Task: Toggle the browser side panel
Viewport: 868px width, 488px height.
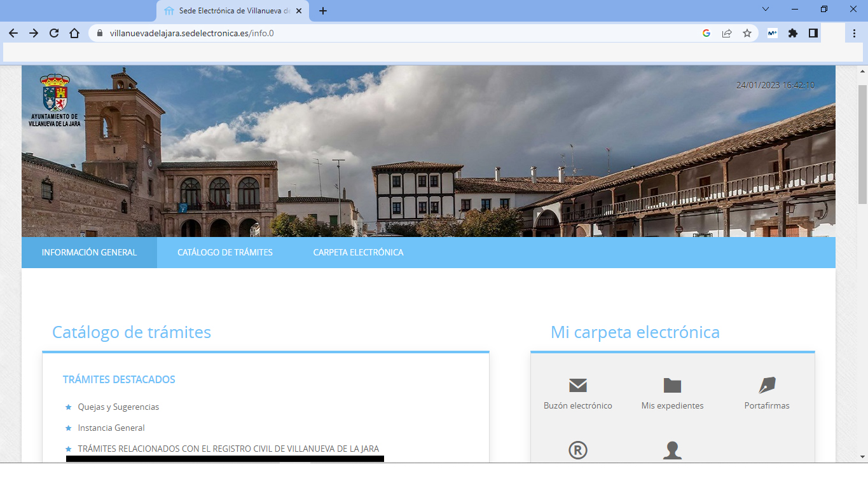Action: (813, 33)
